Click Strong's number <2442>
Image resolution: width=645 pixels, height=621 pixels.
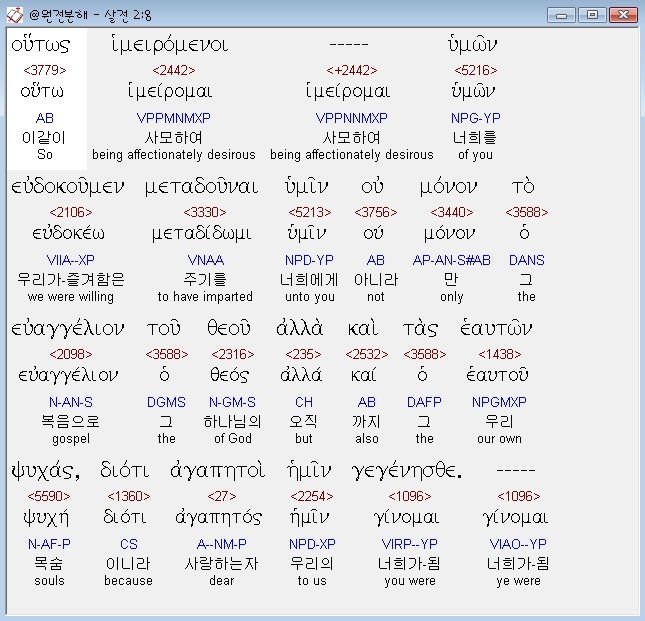[174, 70]
